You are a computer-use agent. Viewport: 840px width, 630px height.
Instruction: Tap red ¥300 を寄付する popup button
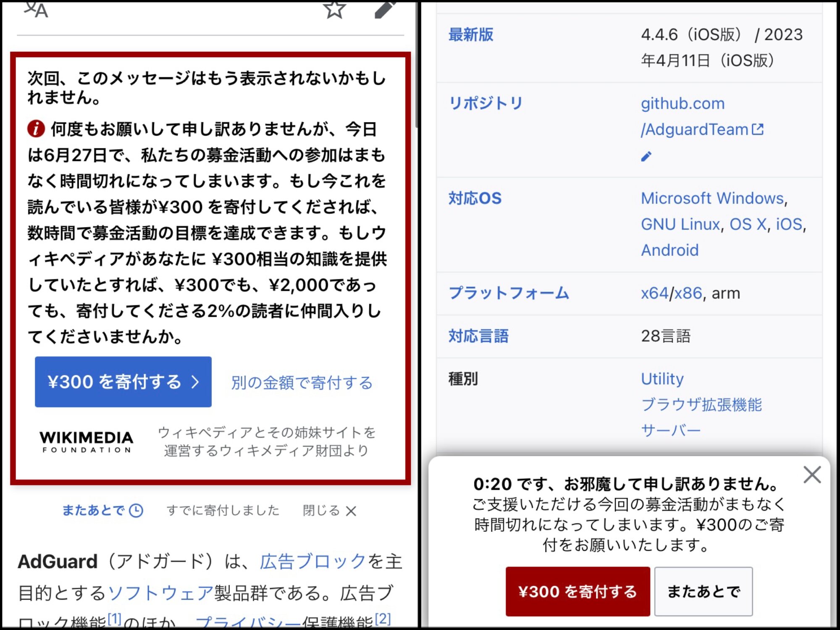(578, 591)
